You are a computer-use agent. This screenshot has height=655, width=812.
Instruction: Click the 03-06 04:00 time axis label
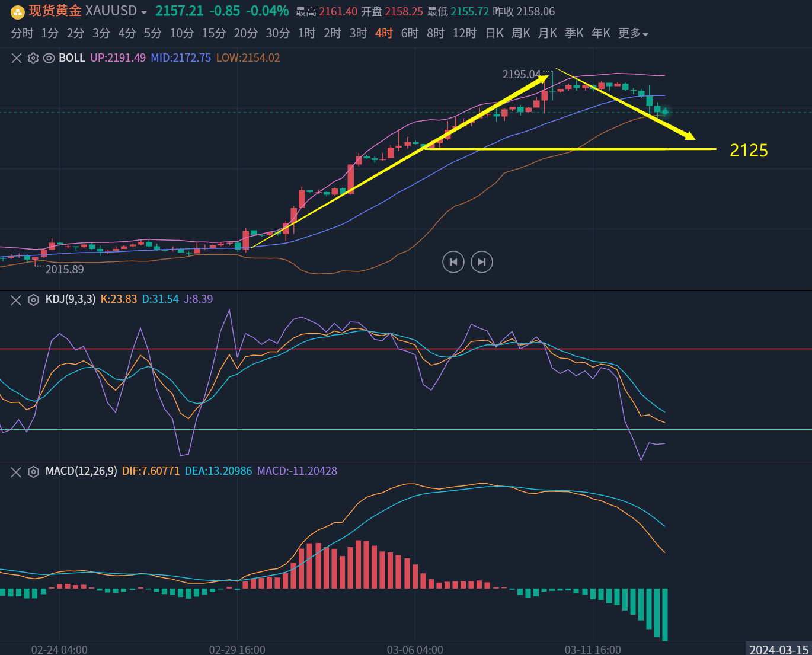pos(415,650)
